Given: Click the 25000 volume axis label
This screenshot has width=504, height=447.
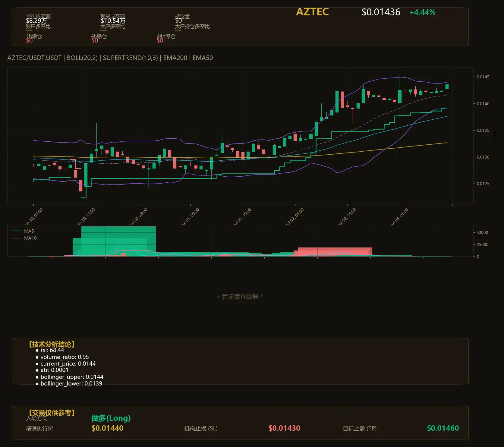Looking at the screenshot, I should (482, 244).
